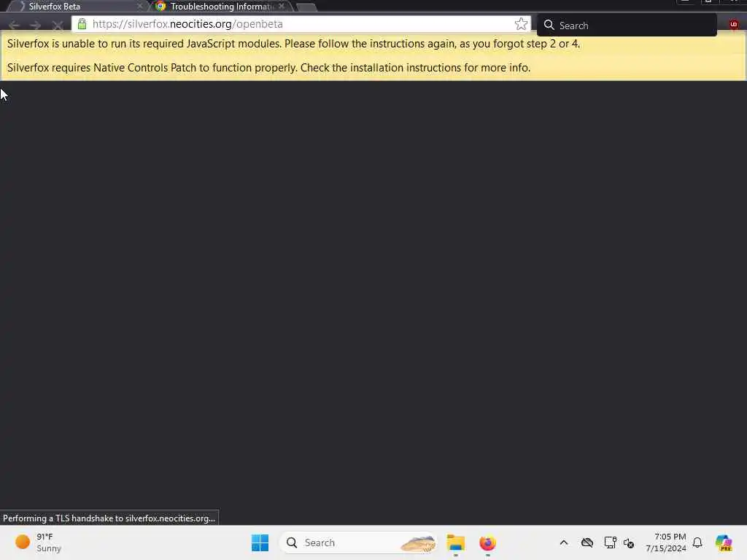Screen dimensions: 747x560
Task: Click the magnifier icon in browser search box
Action: pyautogui.click(x=549, y=25)
